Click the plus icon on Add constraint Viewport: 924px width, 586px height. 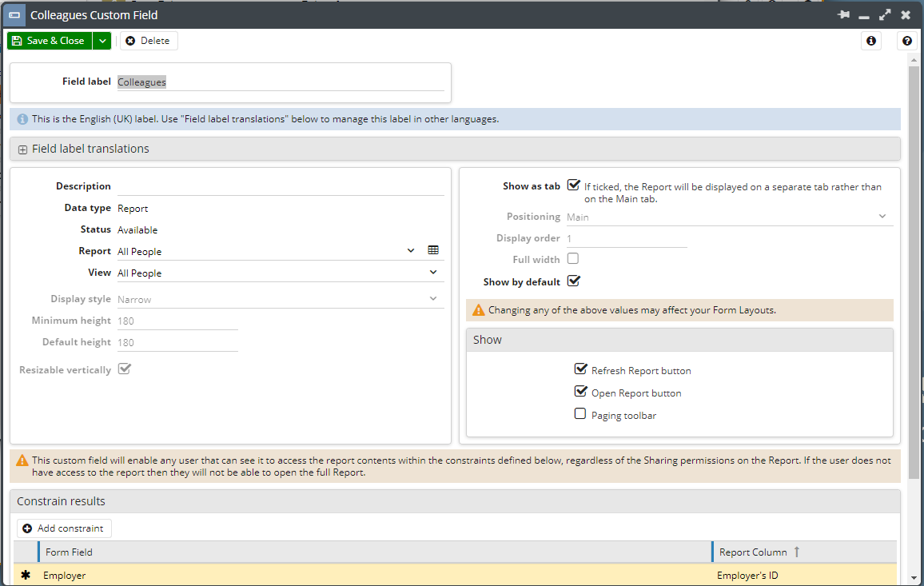pos(27,528)
